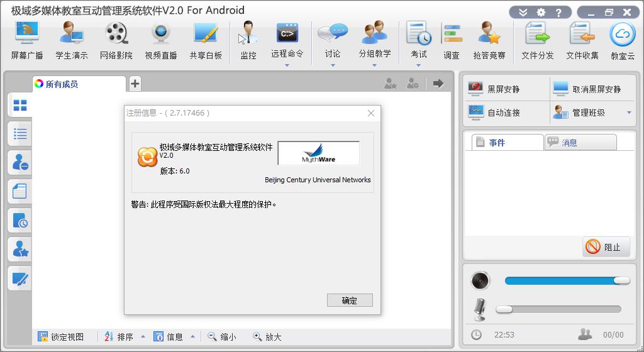Switch to the 事件 events tab
Screen dimensions: 644x352
click(x=508, y=142)
